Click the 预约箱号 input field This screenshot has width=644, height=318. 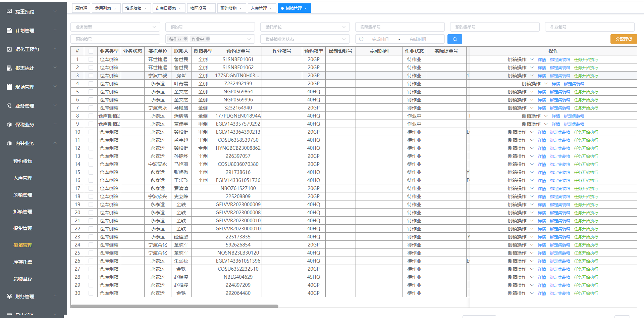click(115, 39)
